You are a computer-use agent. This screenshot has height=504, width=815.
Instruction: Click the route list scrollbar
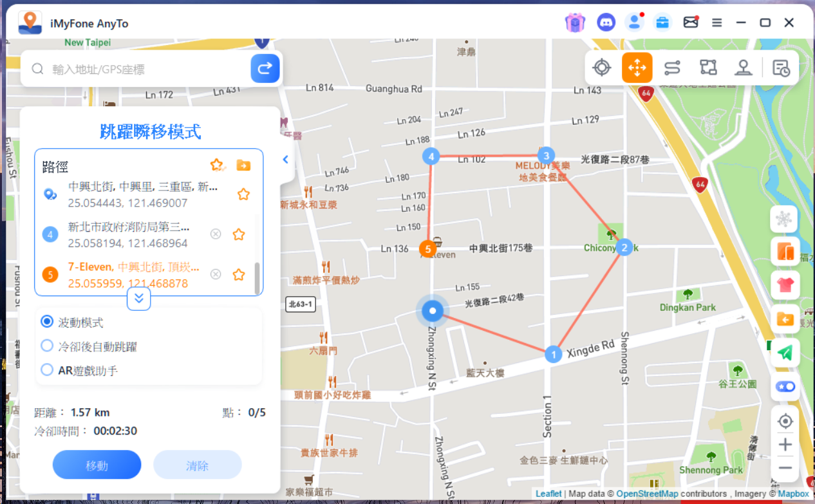tap(258, 278)
